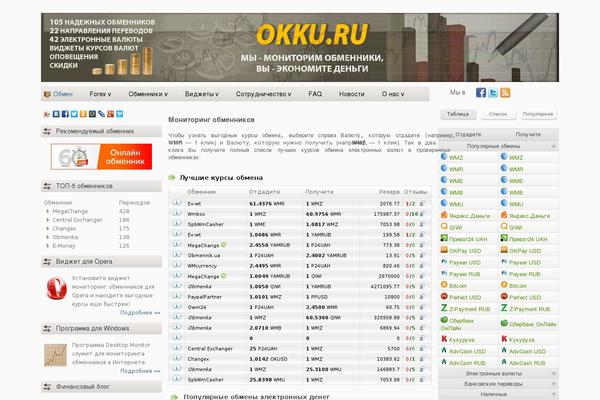Open the Виджеты dropdown menu
The image size is (600, 400).
coord(202,94)
